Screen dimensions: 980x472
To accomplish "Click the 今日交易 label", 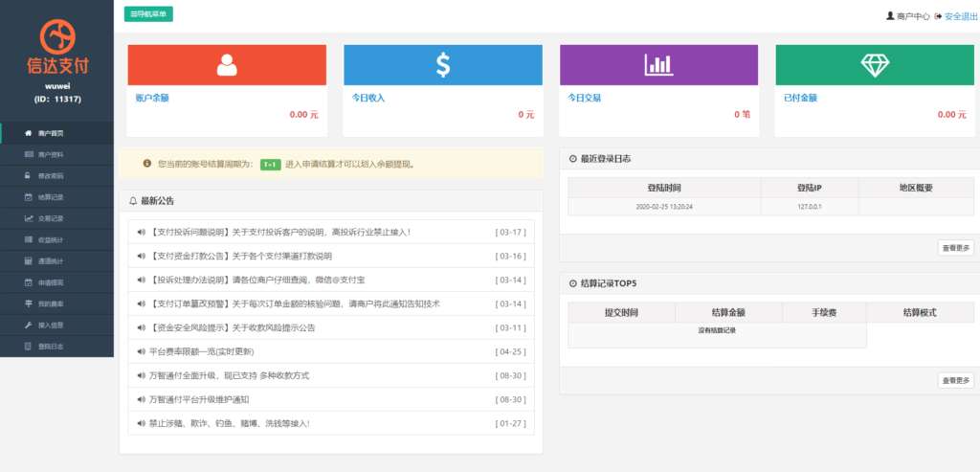I will pos(585,99).
